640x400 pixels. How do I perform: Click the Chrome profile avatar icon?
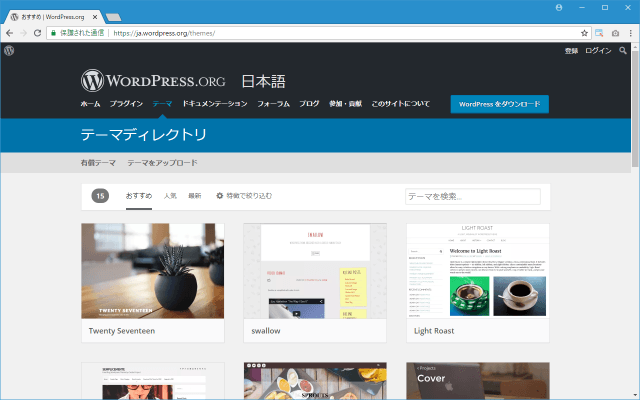coord(559,7)
